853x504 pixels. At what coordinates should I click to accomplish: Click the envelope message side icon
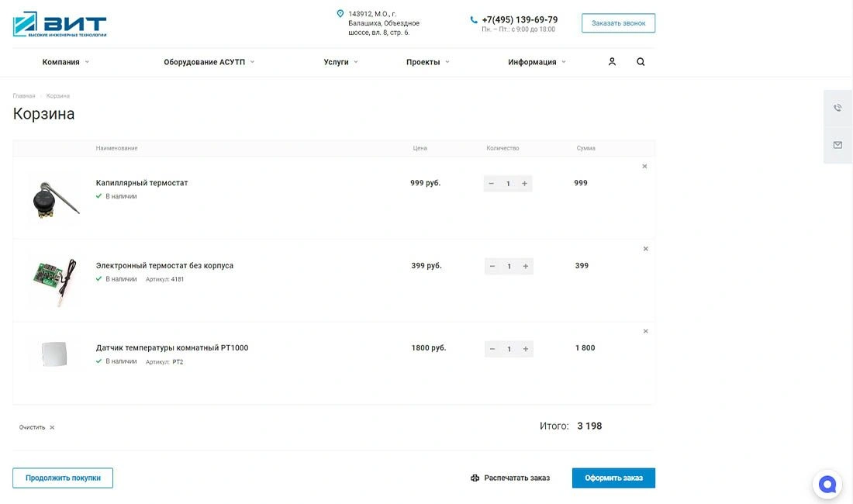pyautogui.click(x=837, y=145)
